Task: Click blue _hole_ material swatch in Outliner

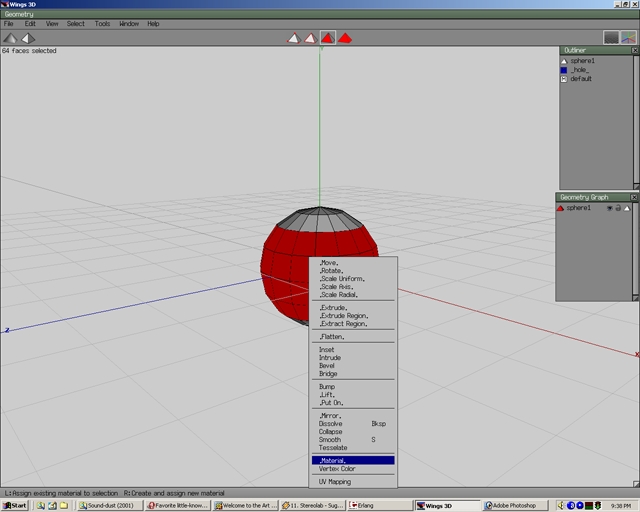Action: pyautogui.click(x=564, y=70)
